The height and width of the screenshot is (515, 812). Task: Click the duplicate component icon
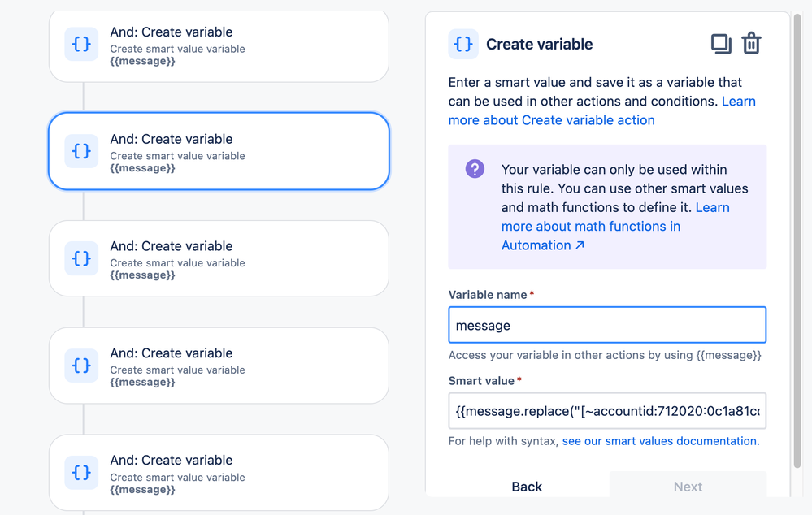(x=721, y=44)
